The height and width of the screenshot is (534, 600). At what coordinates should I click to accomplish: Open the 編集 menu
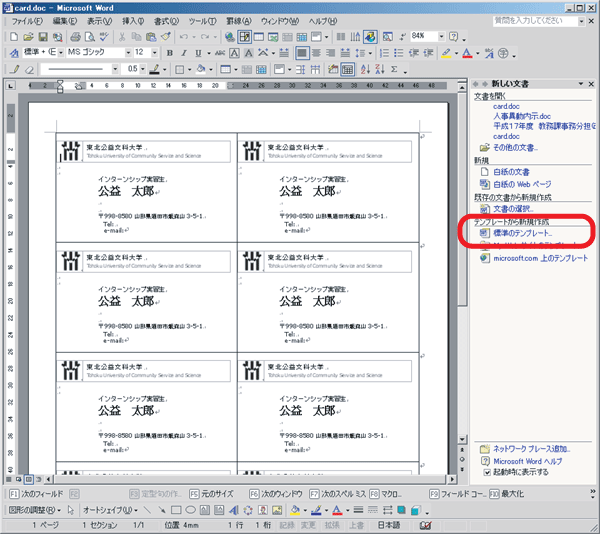[64, 21]
